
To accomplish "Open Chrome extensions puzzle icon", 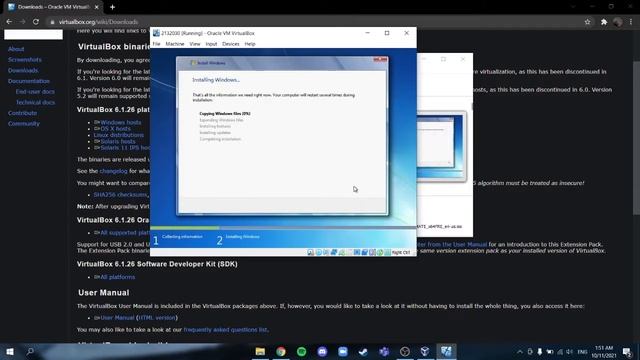I will tap(604, 22).
